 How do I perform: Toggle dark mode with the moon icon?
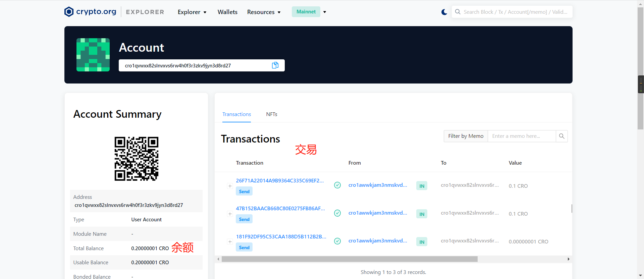[444, 12]
